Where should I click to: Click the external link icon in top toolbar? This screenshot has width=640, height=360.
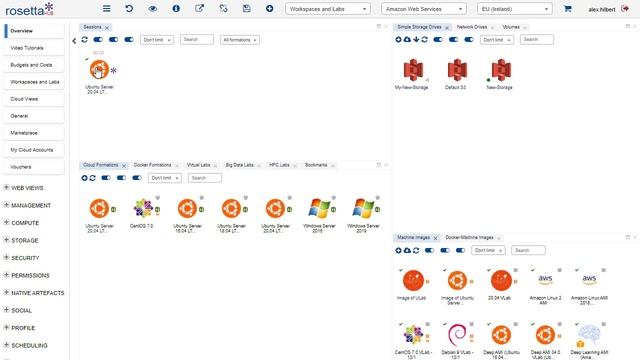(x=199, y=8)
